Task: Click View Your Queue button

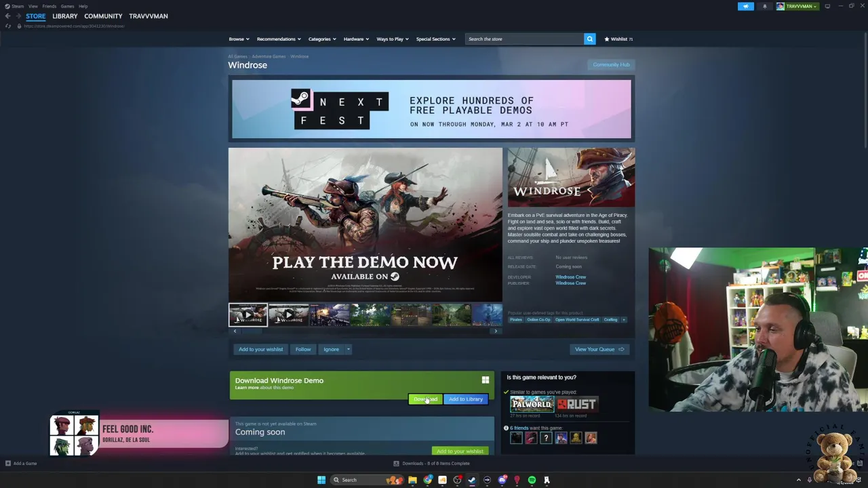Action: point(599,350)
